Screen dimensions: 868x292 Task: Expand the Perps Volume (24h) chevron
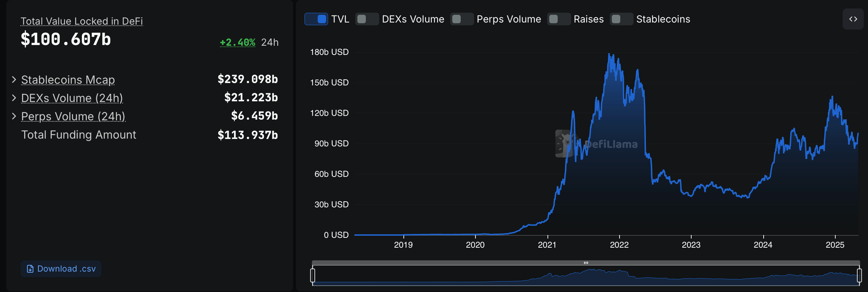[x=14, y=116]
